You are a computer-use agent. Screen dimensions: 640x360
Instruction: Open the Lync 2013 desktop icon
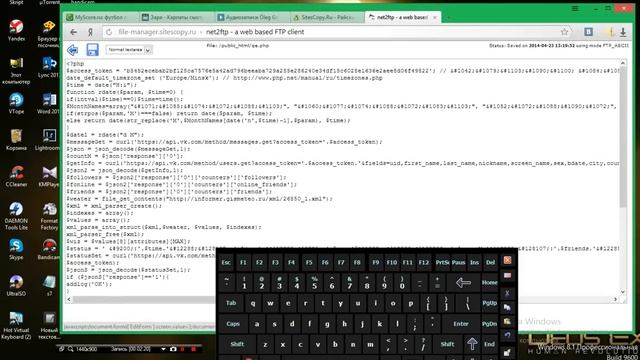[49, 67]
